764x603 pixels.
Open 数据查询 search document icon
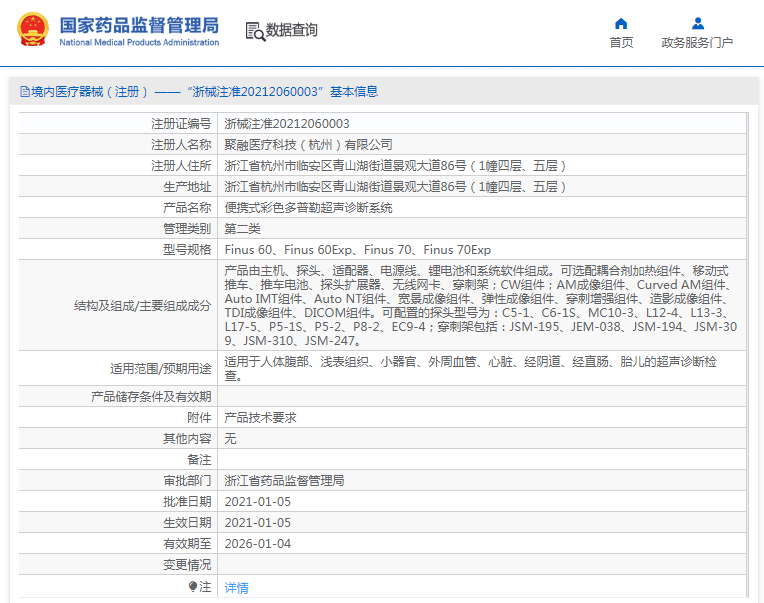[255, 31]
